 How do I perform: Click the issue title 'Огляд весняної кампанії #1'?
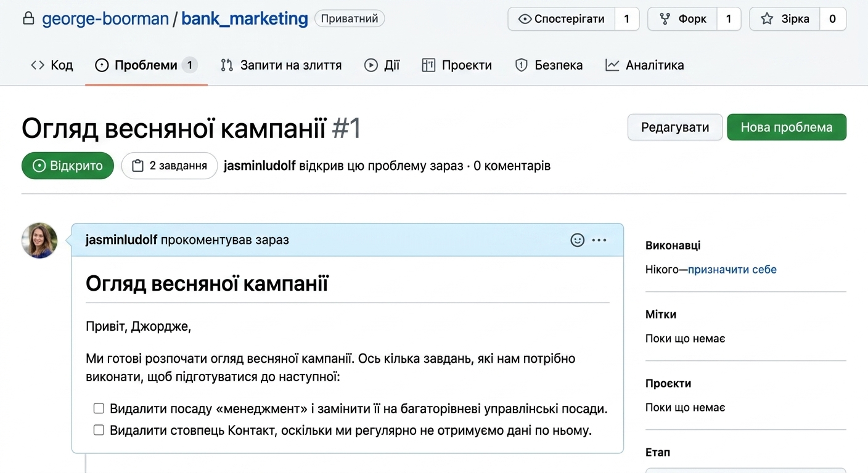pyautogui.click(x=191, y=129)
